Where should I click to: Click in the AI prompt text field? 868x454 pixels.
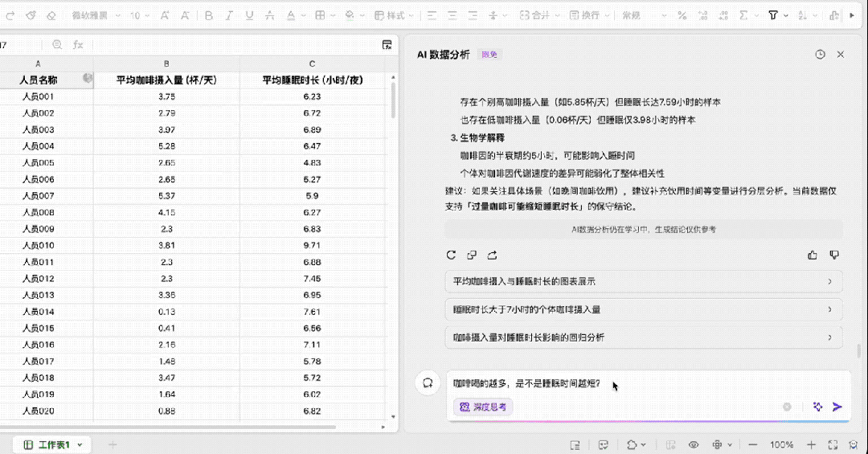pos(648,383)
